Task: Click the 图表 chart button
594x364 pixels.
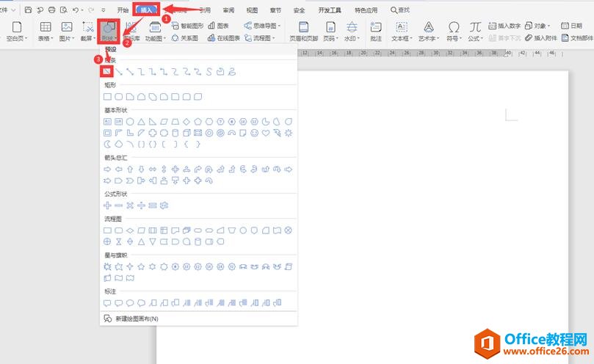Action: click(219, 26)
